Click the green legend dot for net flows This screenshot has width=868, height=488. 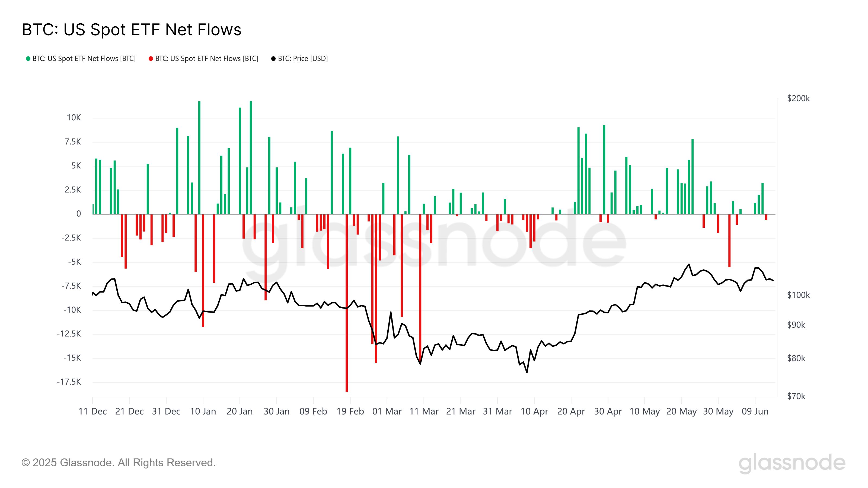tap(28, 59)
